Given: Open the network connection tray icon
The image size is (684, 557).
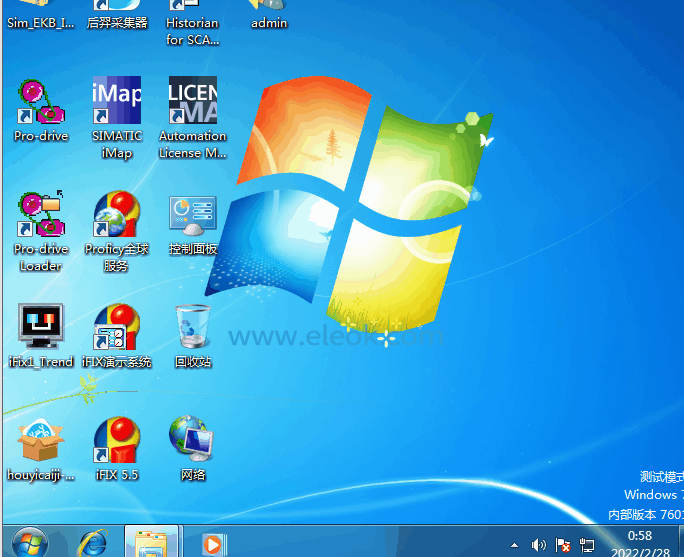Looking at the screenshot, I should 587,545.
